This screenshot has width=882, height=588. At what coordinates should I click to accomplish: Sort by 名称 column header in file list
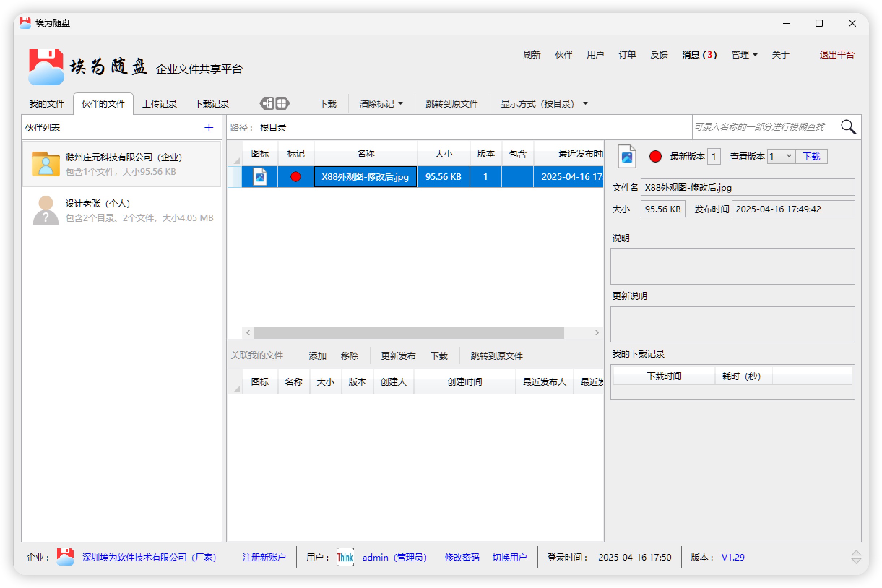365,154
